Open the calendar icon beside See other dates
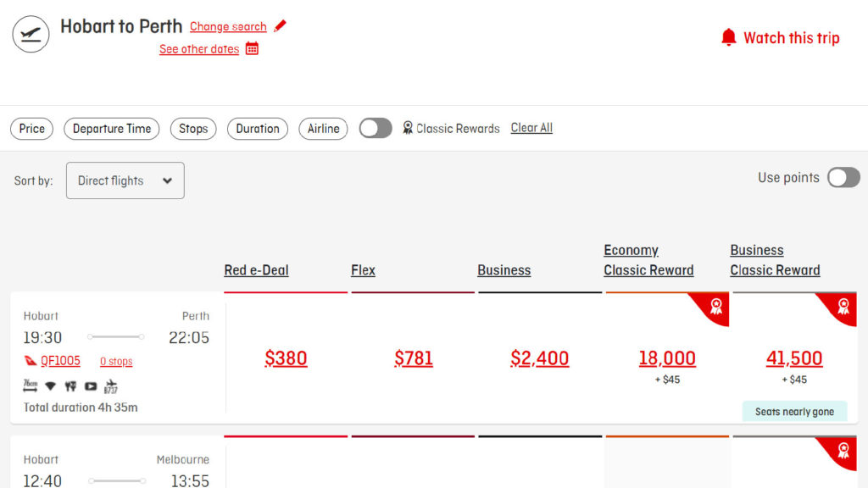Viewport: 868px width, 488px height. pos(252,48)
